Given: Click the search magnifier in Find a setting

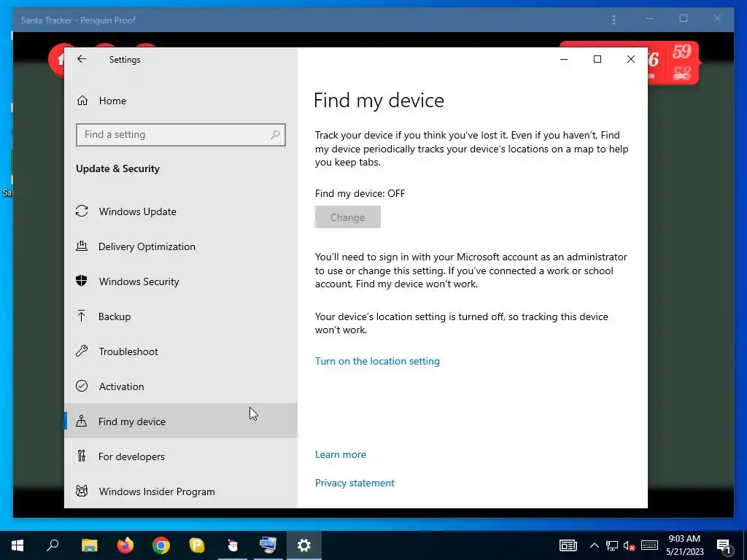Looking at the screenshot, I should coord(275,135).
